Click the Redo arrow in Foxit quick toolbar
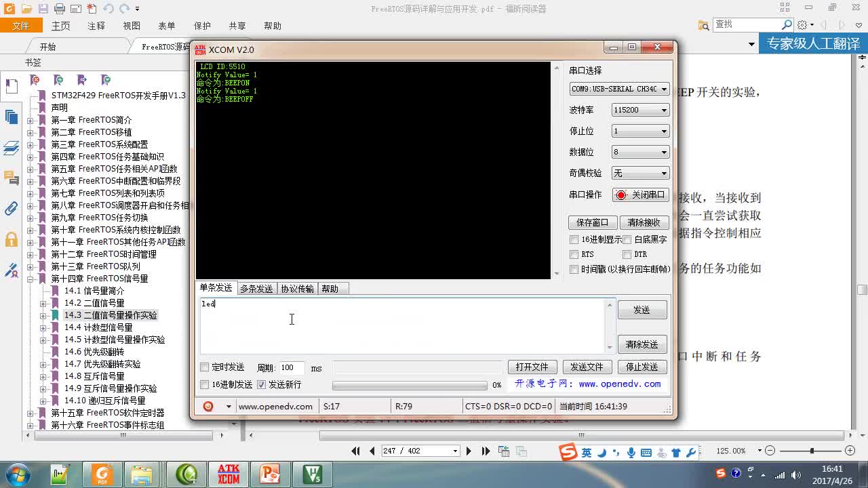868x488 pixels. [x=125, y=9]
